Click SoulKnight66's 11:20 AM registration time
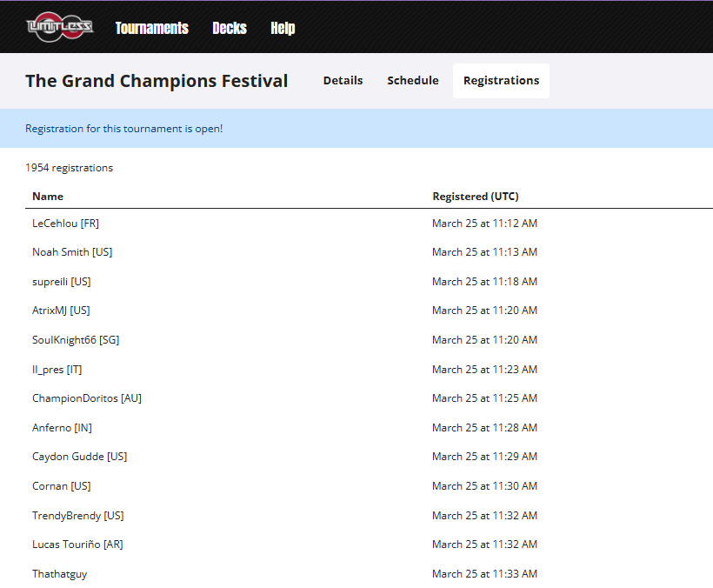This screenshot has width=713, height=588. pos(484,340)
